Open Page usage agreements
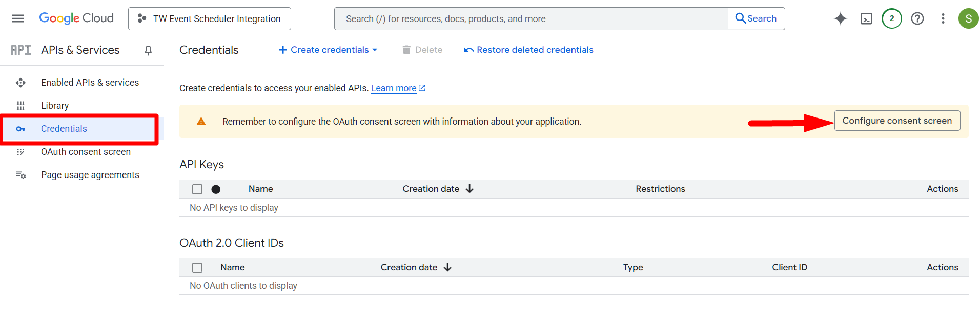 click(90, 175)
